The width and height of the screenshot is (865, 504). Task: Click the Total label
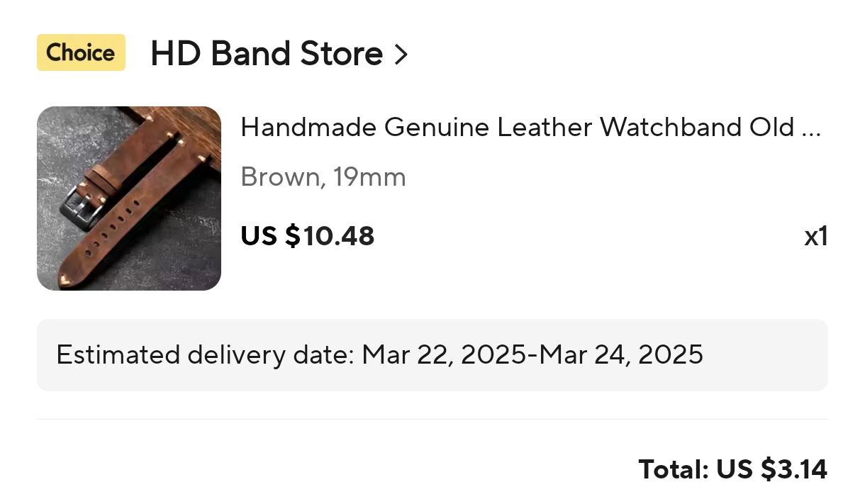tap(673, 469)
